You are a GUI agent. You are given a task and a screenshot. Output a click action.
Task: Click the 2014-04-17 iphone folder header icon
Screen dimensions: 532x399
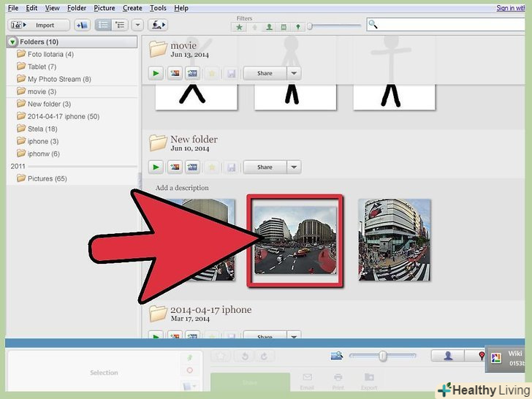point(158,313)
